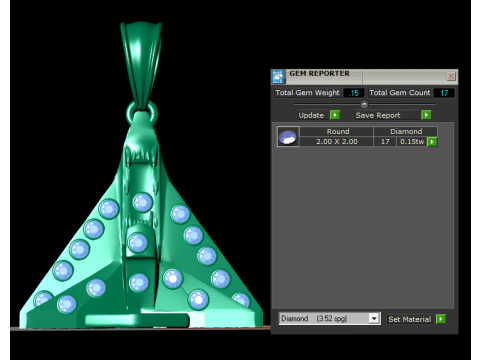Open the Diamond (3.52 spg) material dropdown
This screenshot has height=360, width=480.
pyautogui.click(x=374, y=319)
